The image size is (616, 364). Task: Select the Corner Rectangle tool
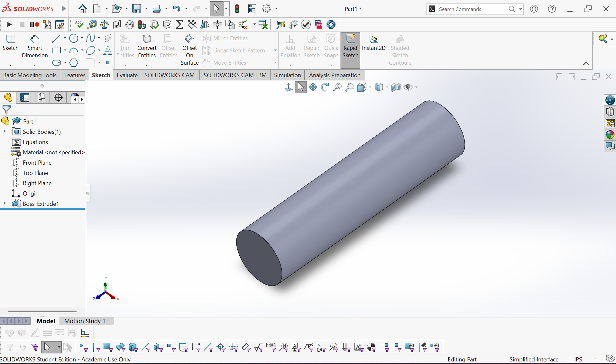tap(57, 50)
